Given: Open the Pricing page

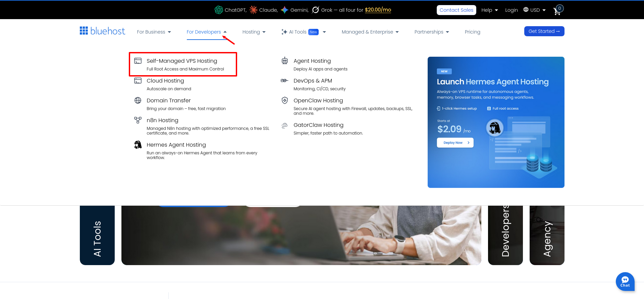Looking at the screenshot, I should [x=472, y=32].
